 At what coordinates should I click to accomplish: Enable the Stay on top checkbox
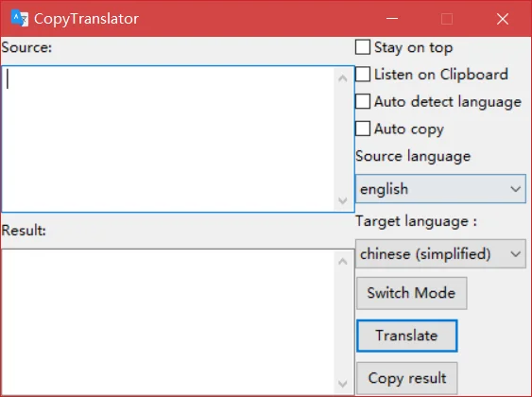[x=363, y=47]
